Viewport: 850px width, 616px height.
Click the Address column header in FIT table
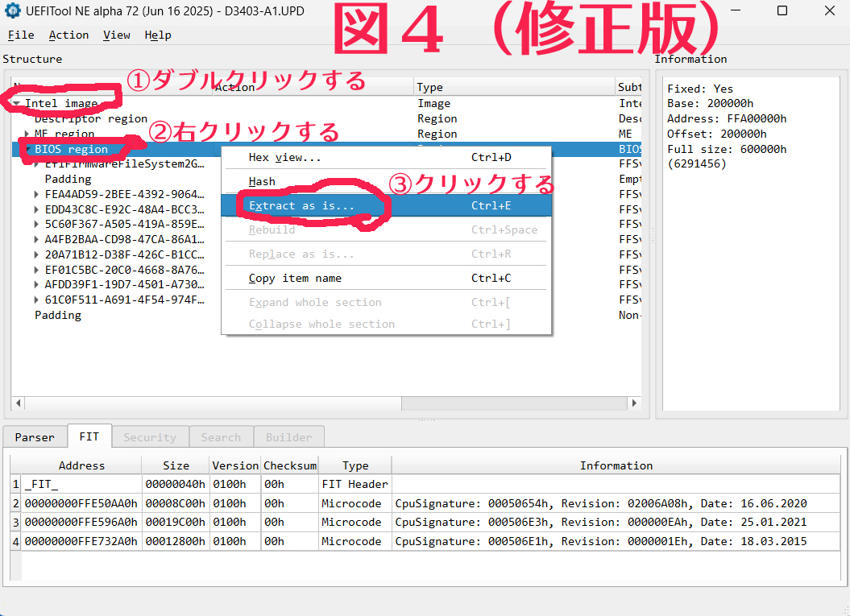click(81, 465)
